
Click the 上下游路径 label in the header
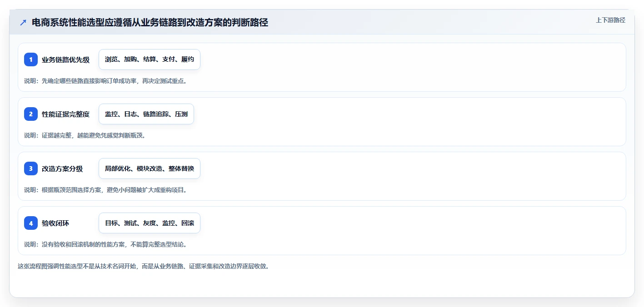tap(610, 20)
